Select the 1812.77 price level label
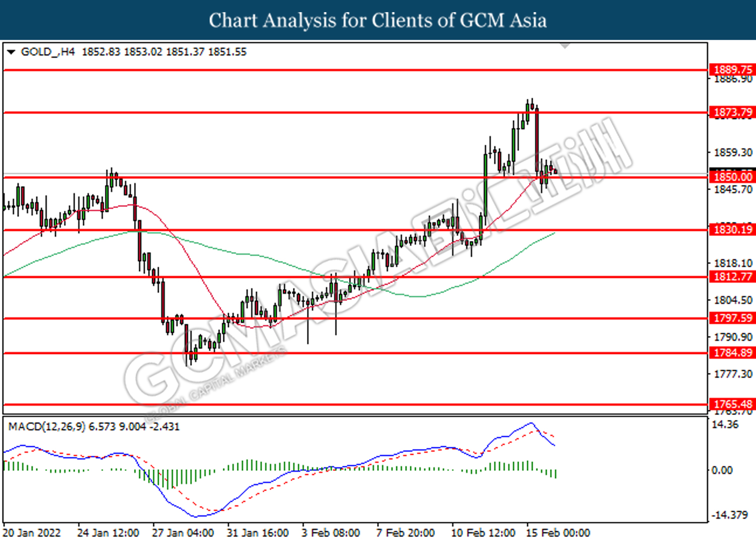This screenshot has height=540, width=756. point(732,277)
